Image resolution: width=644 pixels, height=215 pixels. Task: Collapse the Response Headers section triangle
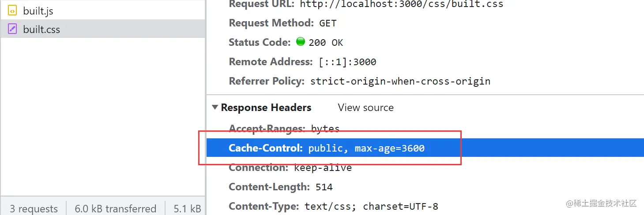tap(215, 107)
